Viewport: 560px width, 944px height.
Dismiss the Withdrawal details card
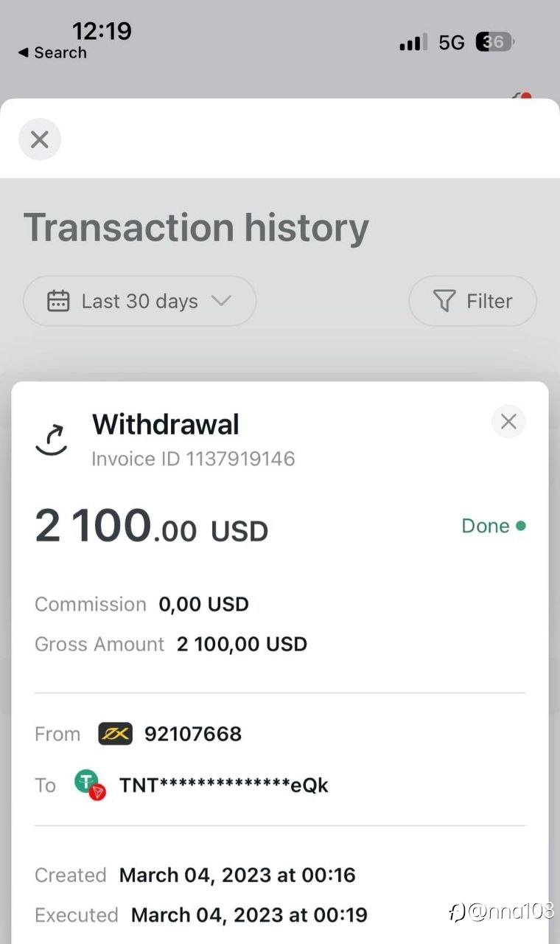pos(508,422)
